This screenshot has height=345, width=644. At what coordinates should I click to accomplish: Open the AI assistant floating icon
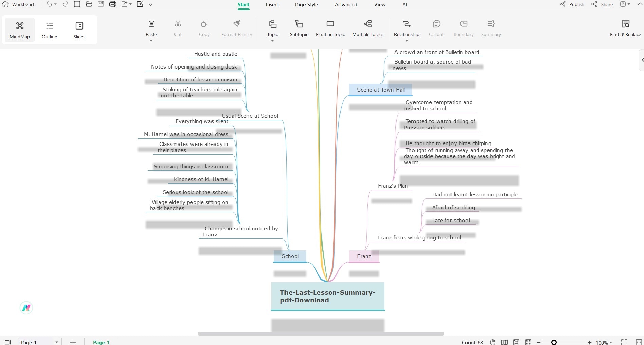(26, 308)
